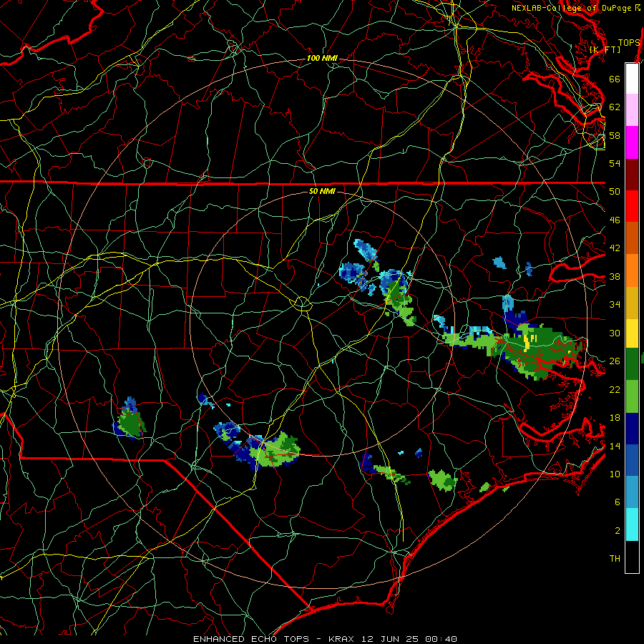The height and width of the screenshot is (644, 644).
Task: Click the [K FT] units label
Action: [x=605, y=49]
